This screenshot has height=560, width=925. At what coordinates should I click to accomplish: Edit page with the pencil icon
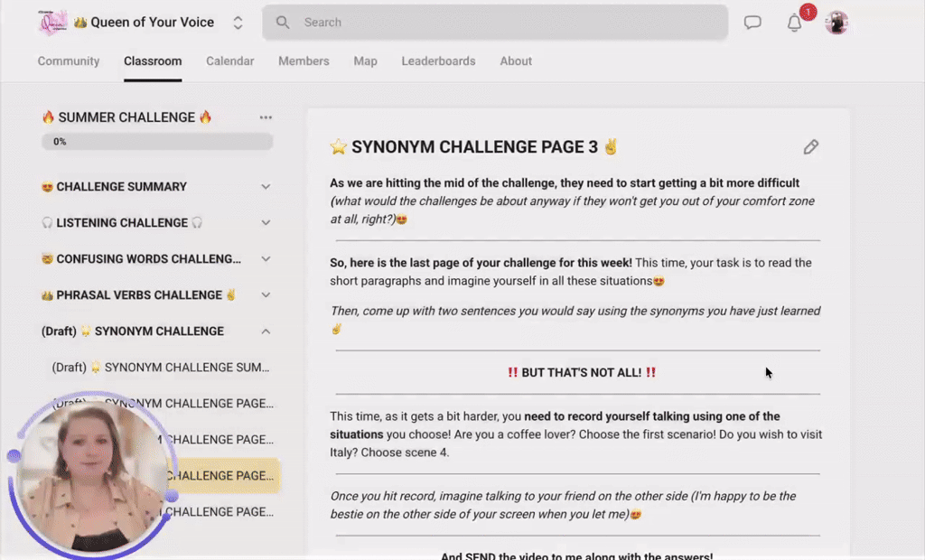pyautogui.click(x=811, y=147)
